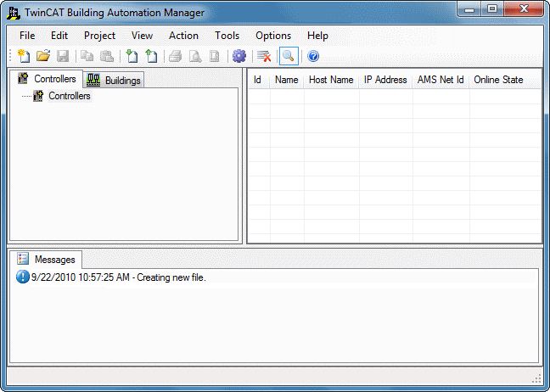
Task: Sort by the AMS Net Id column header
Action: [x=441, y=80]
